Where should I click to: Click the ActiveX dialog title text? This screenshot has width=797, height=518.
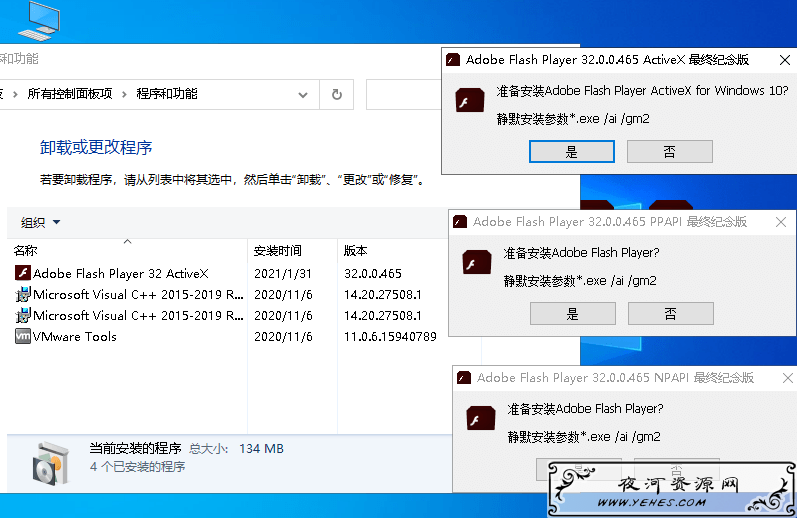click(607, 59)
